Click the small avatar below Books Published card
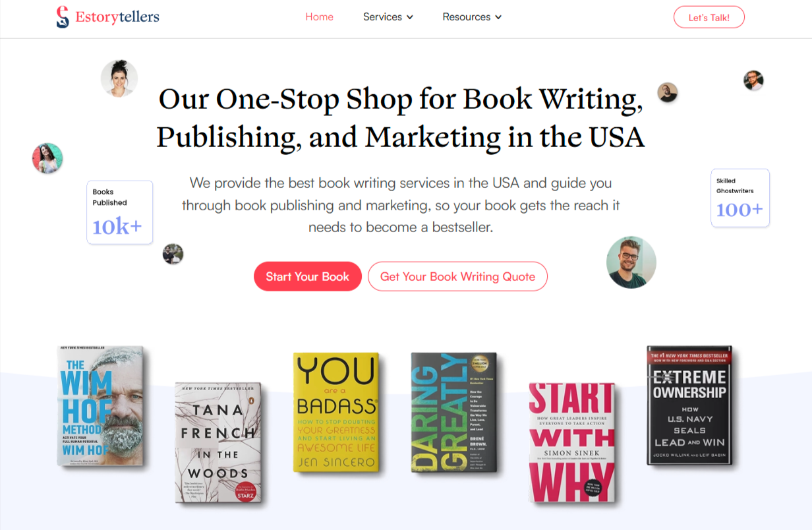Screen dimensions: 812x530 (173, 254)
